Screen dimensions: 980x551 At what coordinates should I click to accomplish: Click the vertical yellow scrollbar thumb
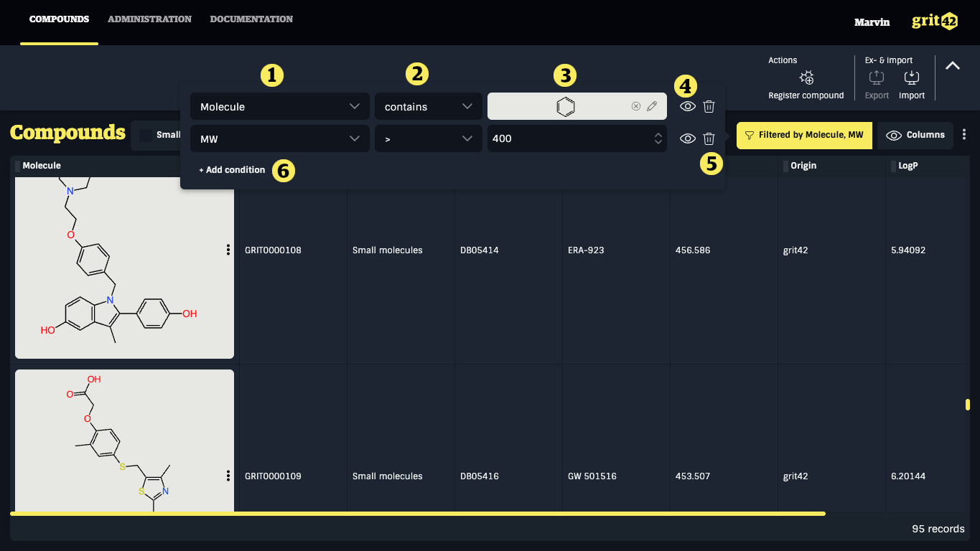coord(968,405)
